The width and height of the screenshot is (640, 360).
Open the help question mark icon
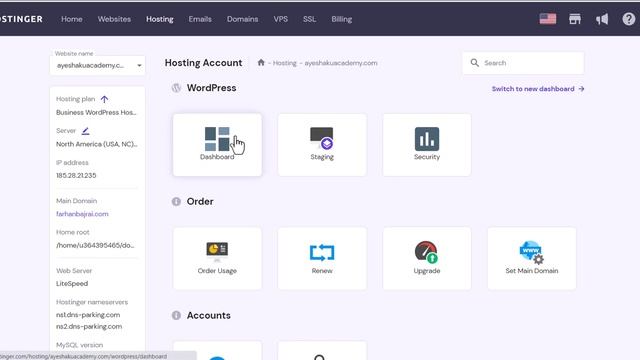click(x=629, y=19)
